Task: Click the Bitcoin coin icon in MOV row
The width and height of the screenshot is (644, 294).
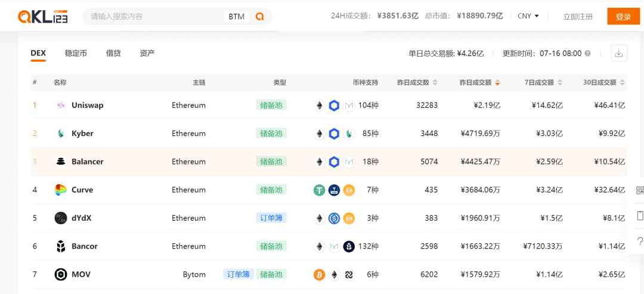Action: (x=319, y=274)
